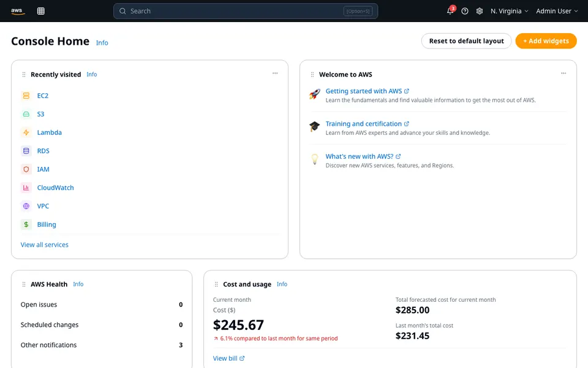588x368 pixels.
Task: Grab the AWS Health drag handle
Action: click(24, 285)
